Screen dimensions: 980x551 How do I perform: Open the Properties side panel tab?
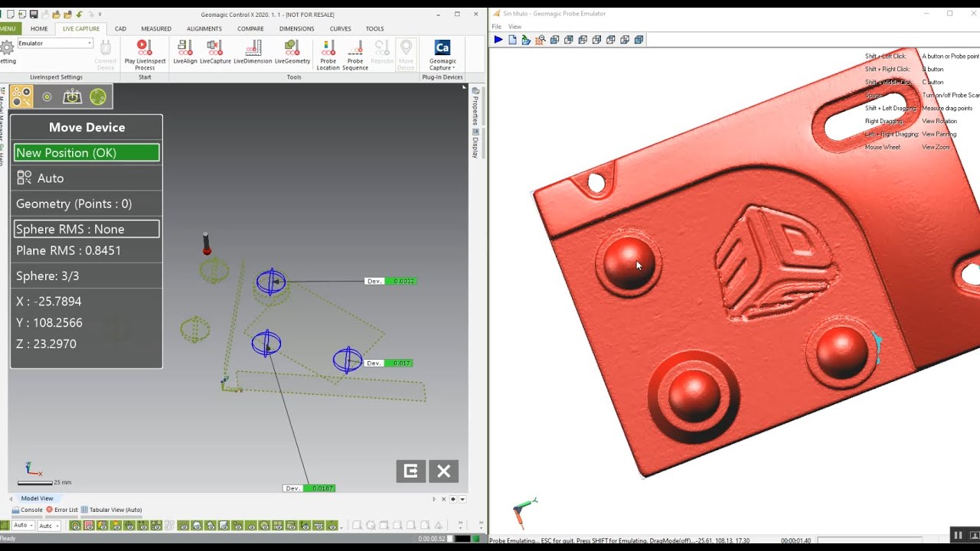point(475,105)
